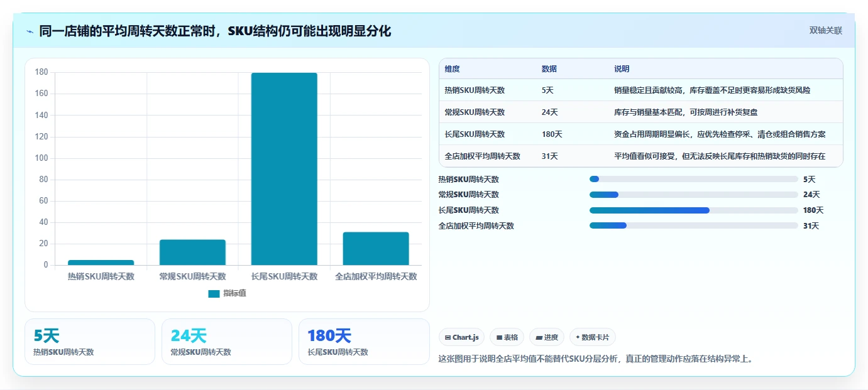Click the lightning icon beside the headline
Screen dimensions: 868x390
tap(30, 31)
